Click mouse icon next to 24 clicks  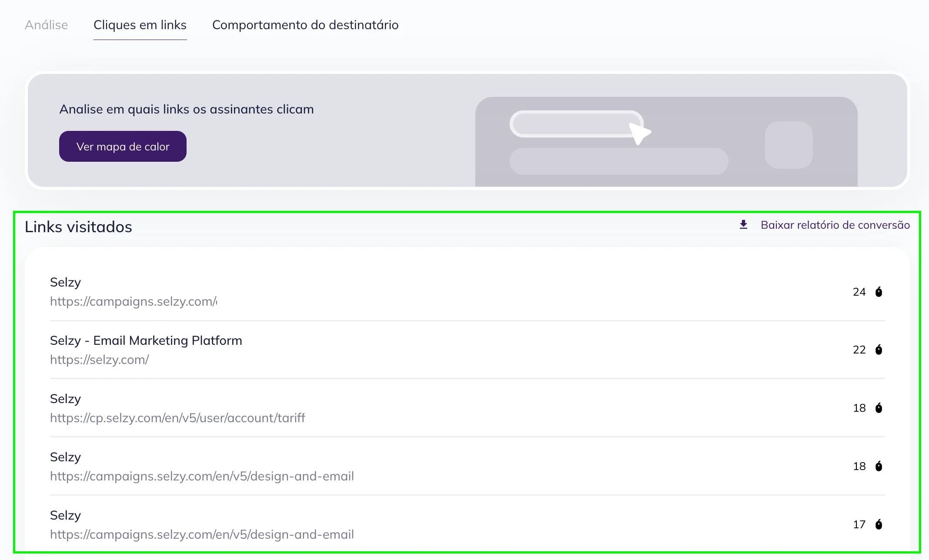tap(879, 292)
